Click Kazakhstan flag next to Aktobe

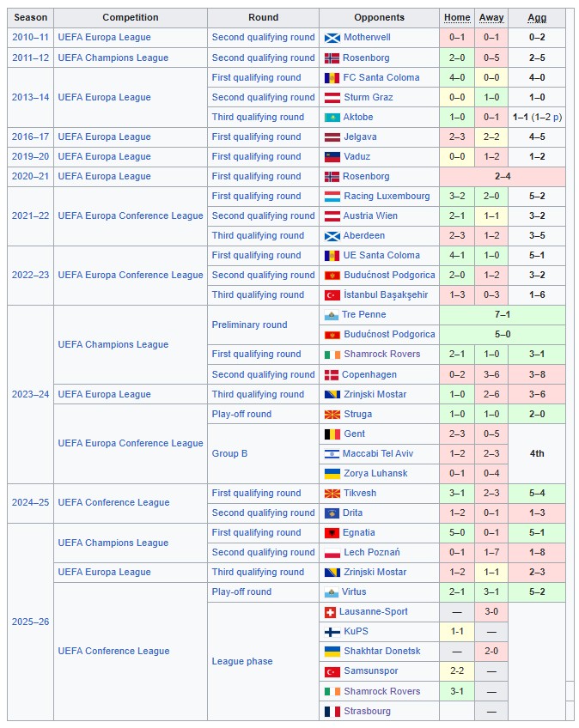pyautogui.click(x=332, y=118)
